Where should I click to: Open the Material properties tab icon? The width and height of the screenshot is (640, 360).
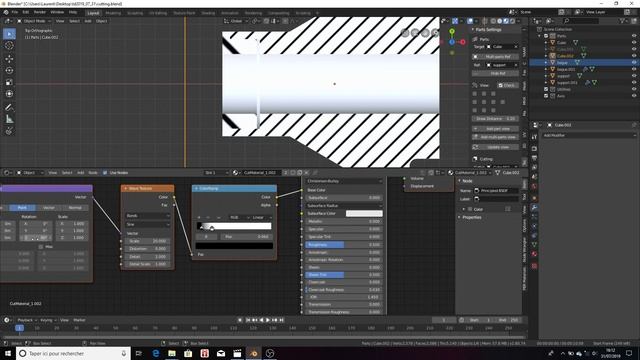(534, 254)
